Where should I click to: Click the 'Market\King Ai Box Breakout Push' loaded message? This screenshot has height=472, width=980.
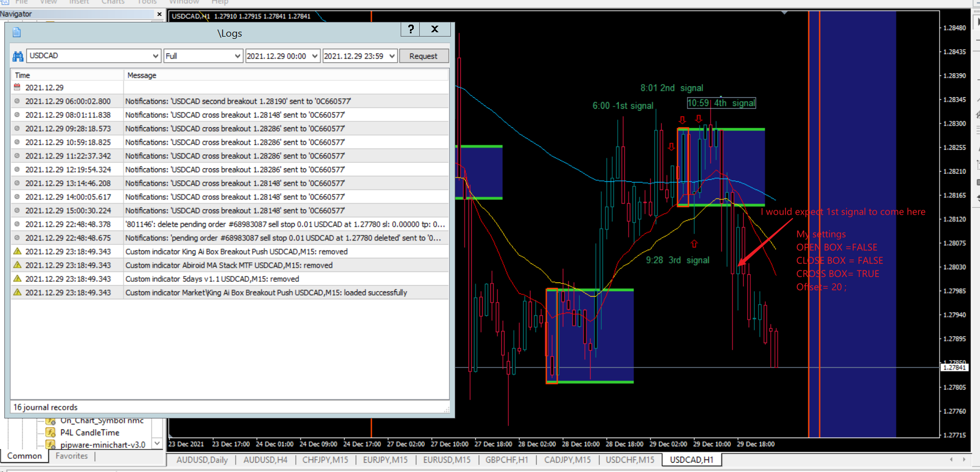point(266,292)
